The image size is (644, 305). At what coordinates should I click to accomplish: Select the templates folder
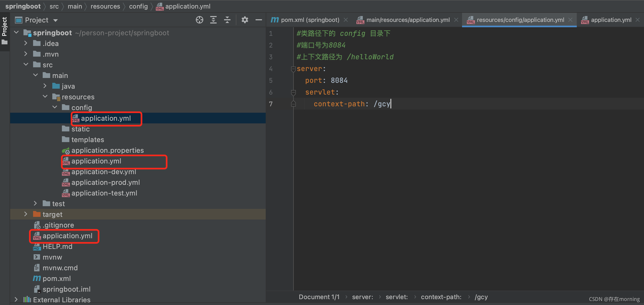point(88,140)
